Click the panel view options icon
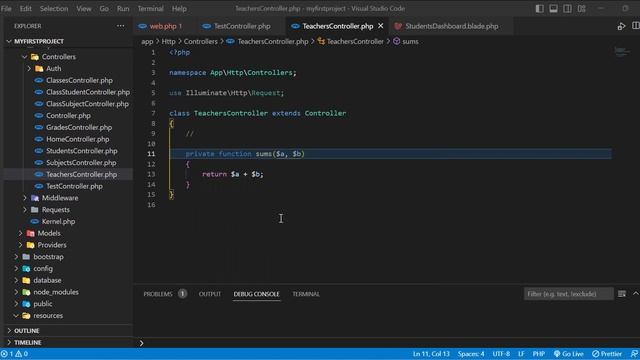This screenshot has width=640, height=360. pyautogui.click(x=622, y=294)
